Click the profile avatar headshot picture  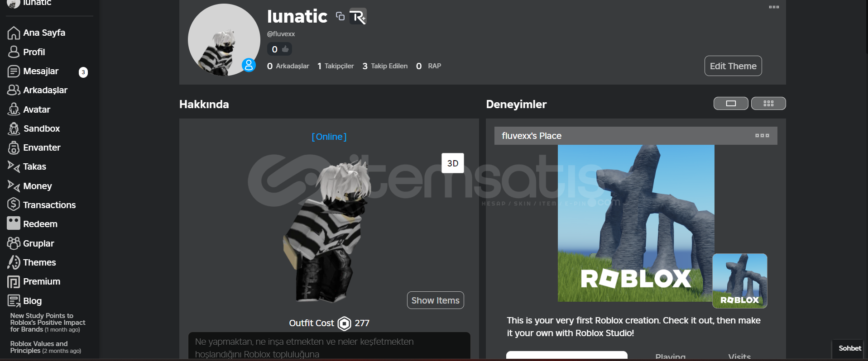click(x=224, y=40)
